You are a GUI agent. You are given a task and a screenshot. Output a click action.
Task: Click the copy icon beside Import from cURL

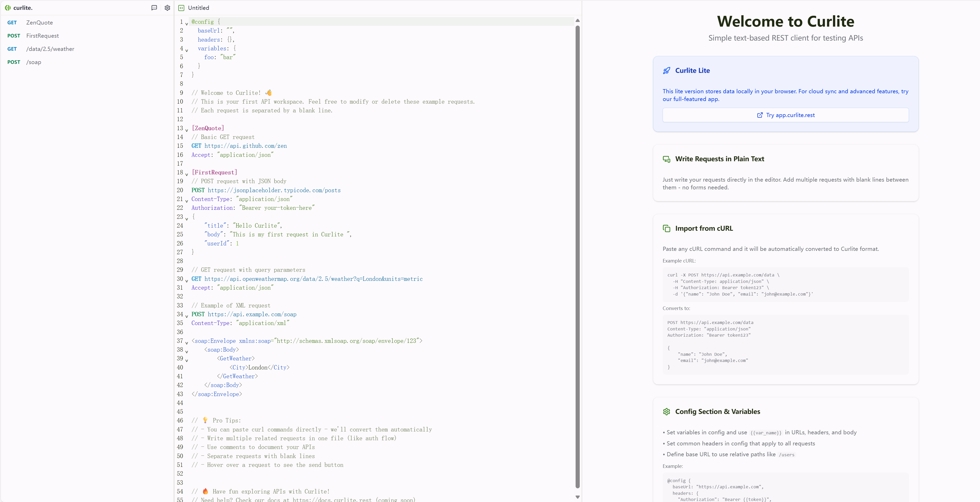[667, 228]
